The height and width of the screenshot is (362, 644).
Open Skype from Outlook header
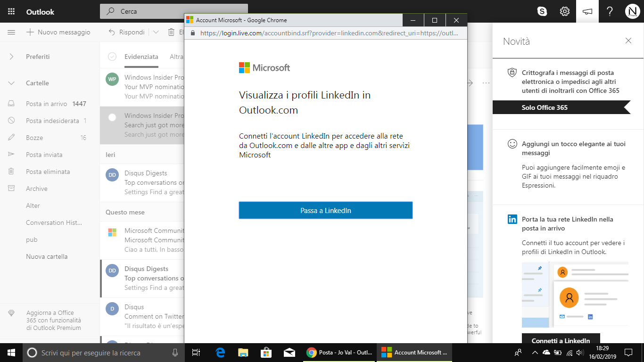(x=542, y=12)
